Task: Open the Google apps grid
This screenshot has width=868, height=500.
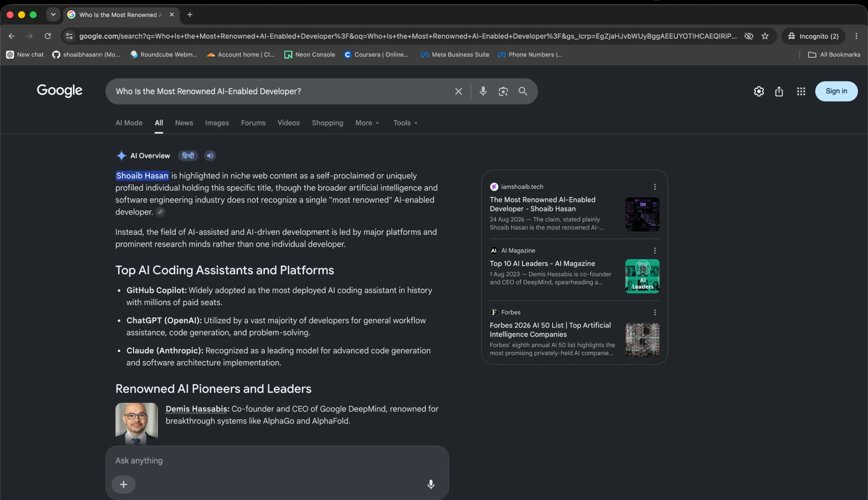Action: [x=801, y=91]
